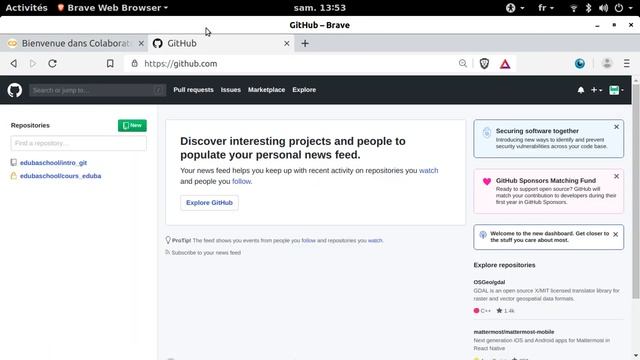This screenshot has width=640, height=360.
Task: Open the mattermost/mattermost-mobile repository link
Action: point(513,332)
